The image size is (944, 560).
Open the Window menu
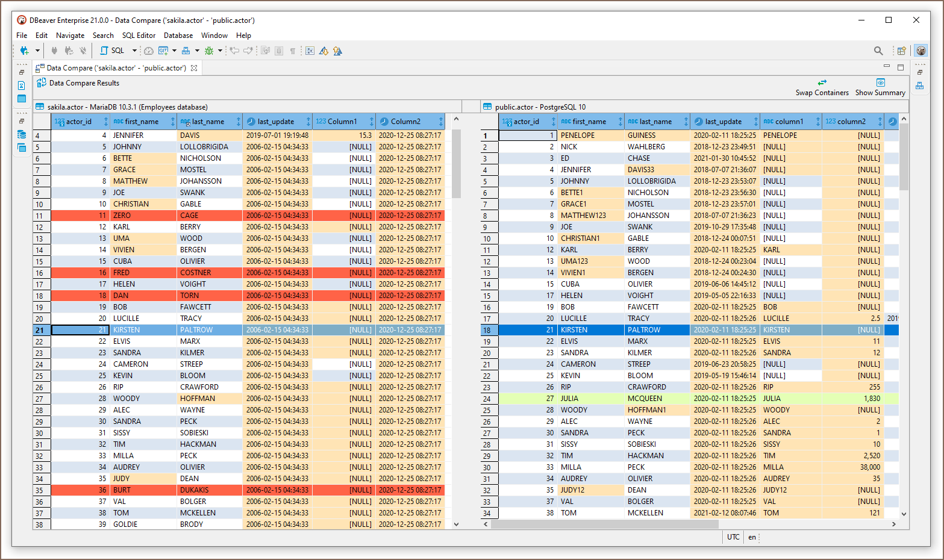click(214, 36)
